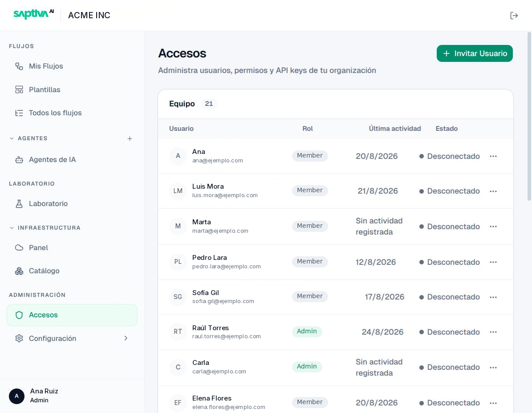Click the date 17/8/2026
Screen dimensions: 532x413
(x=384, y=297)
